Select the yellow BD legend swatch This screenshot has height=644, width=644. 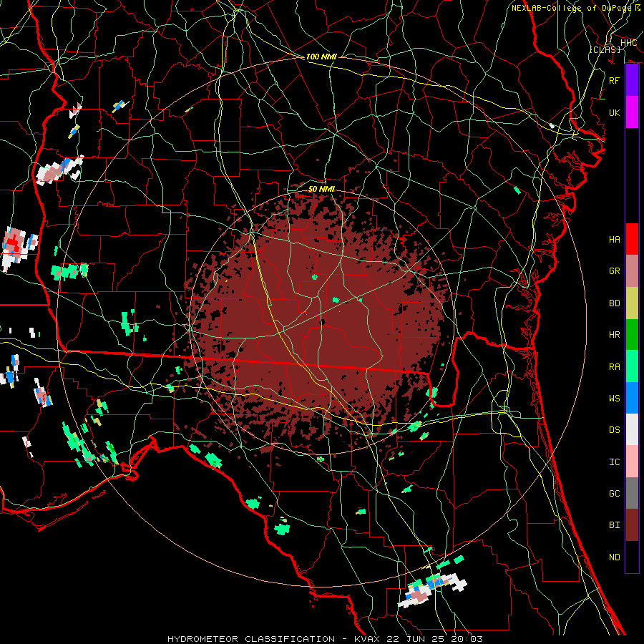[632, 303]
